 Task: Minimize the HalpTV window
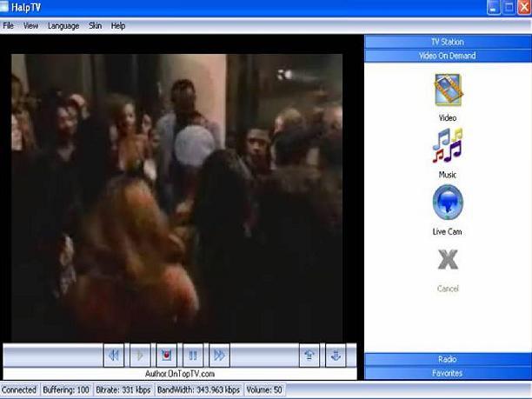[x=494, y=8]
